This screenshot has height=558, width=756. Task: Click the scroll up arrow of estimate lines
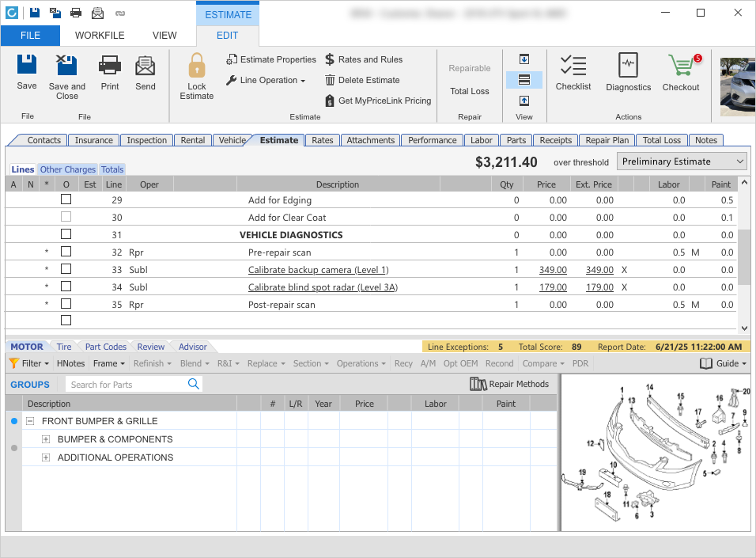tap(744, 183)
